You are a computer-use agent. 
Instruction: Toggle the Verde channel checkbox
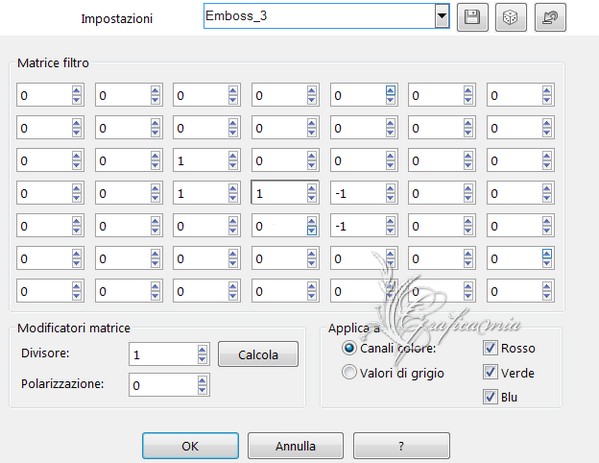coord(490,372)
